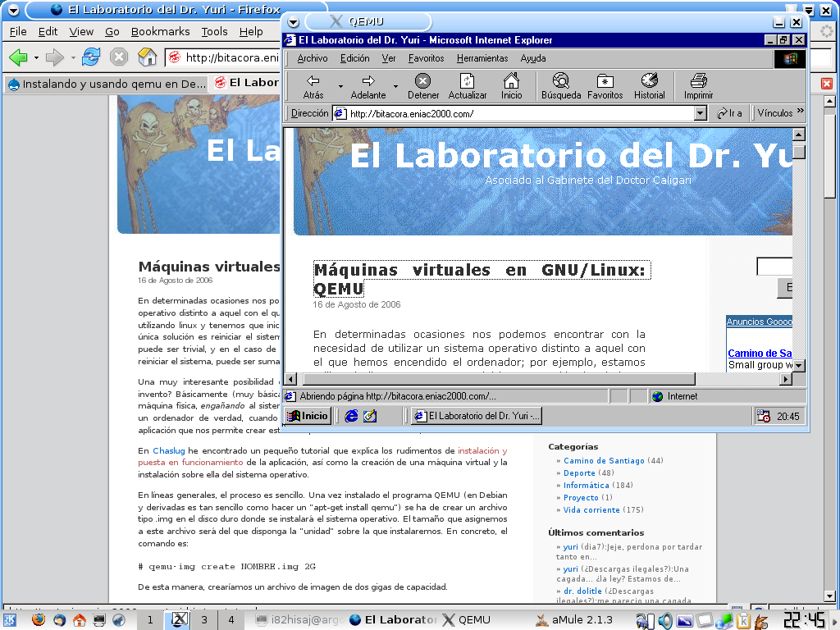Reload page with Firefox refresh icon

coord(91,57)
